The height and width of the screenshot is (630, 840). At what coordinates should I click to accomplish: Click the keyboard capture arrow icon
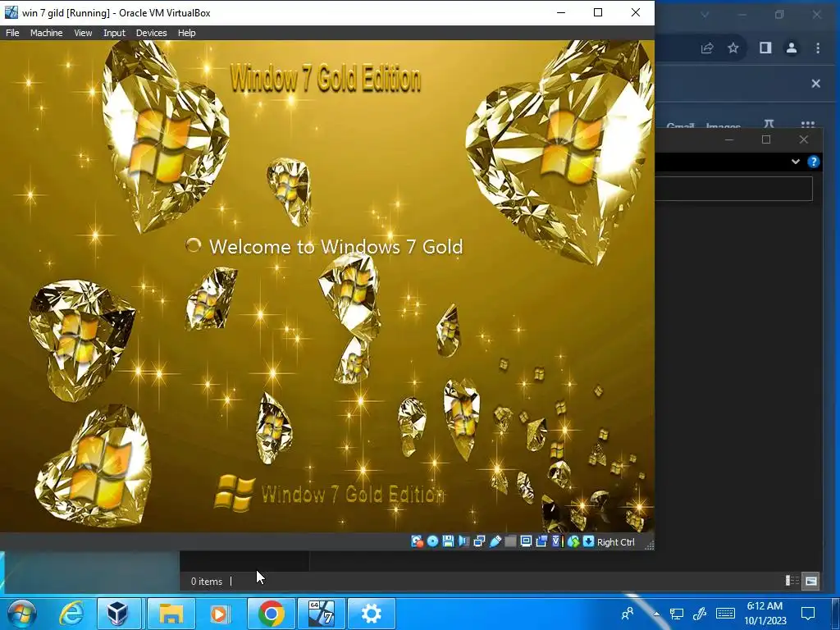(588, 541)
